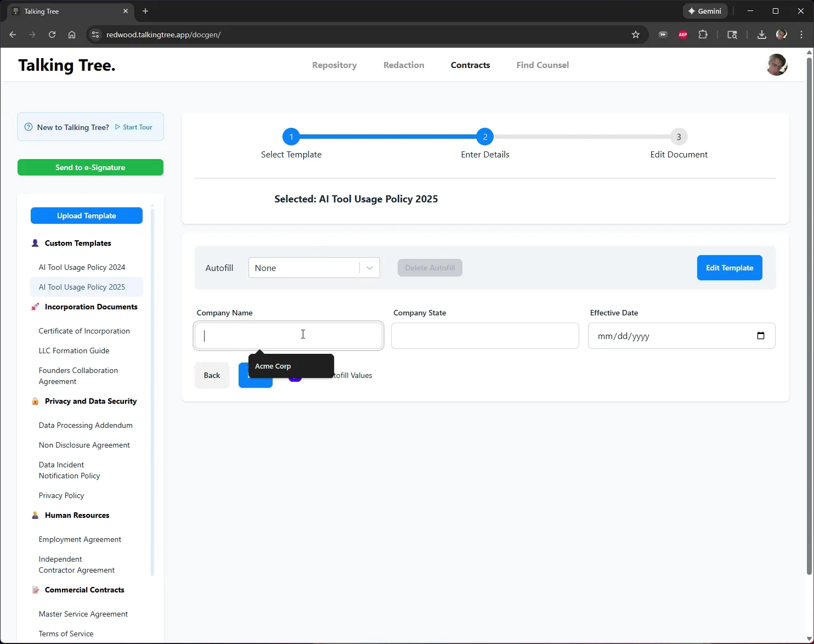Viewport: 814px width, 644px height.
Task: Select AI Tool Usage Policy 2024 template
Action: pyautogui.click(x=82, y=267)
